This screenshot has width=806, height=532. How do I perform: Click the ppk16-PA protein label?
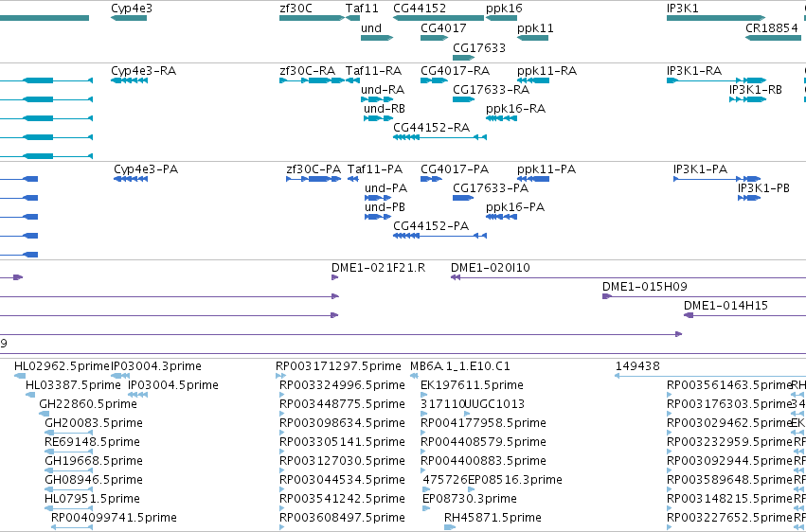pos(515,207)
